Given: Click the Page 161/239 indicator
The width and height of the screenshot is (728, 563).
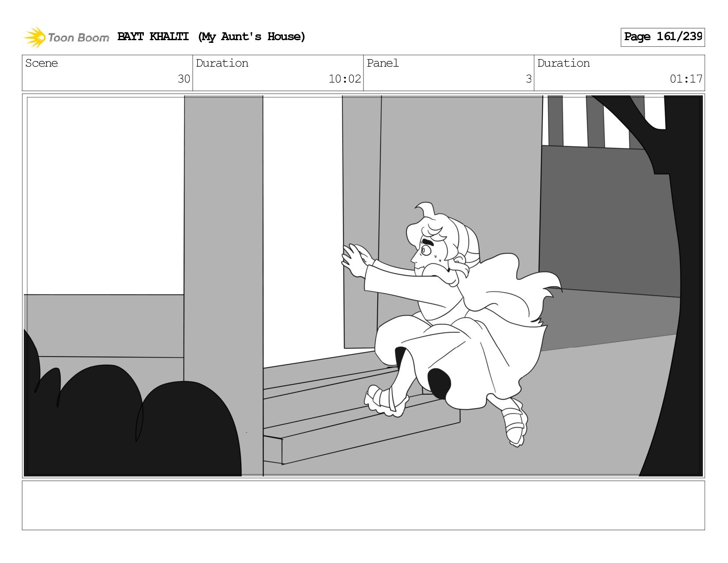Looking at the screenshot, I should (x=663, y=37).
